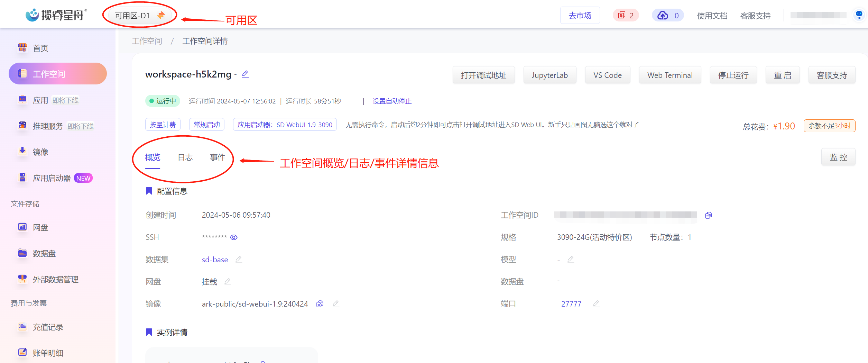868x363 pixels.
Task: Click the 首页 home icon
Action: click(x=22, y=47)
